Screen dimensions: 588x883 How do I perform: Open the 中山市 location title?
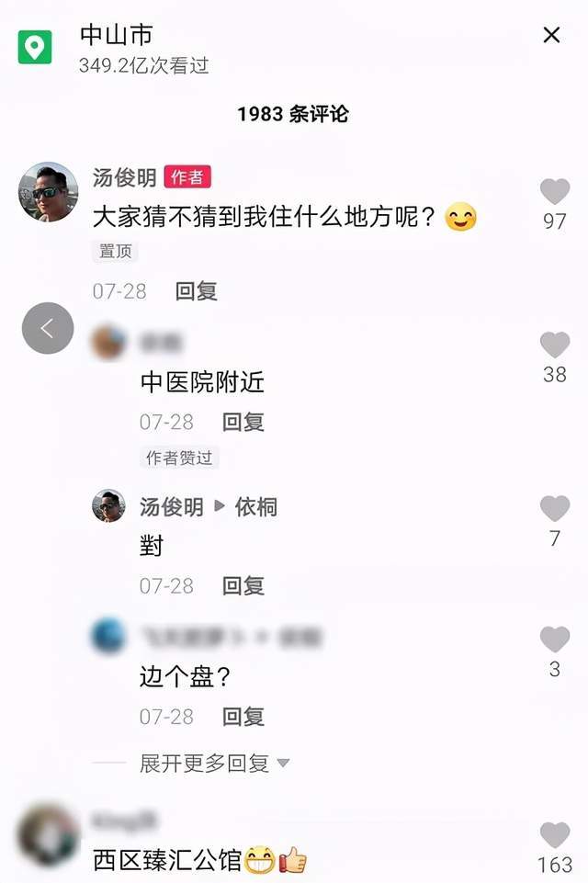(x=117, y=35)
